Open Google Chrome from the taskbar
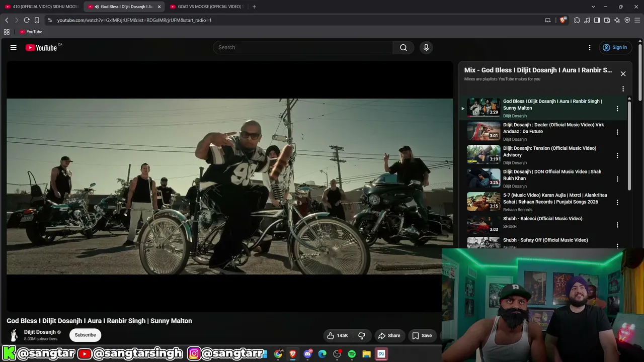This screenshot has width=644, height=362. (278, 354)
